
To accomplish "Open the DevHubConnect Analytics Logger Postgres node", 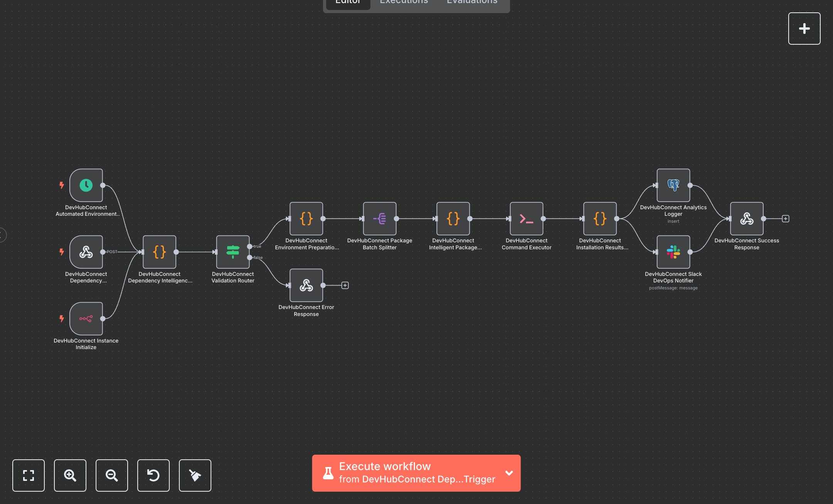I will tap(673, 185).
